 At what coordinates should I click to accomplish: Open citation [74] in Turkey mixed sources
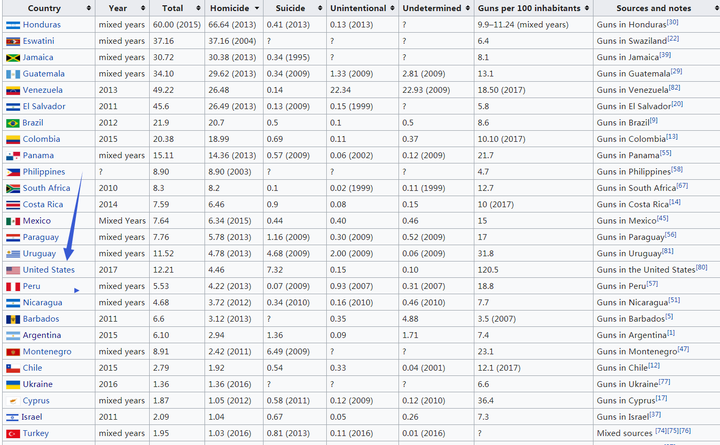coord(661,431)
